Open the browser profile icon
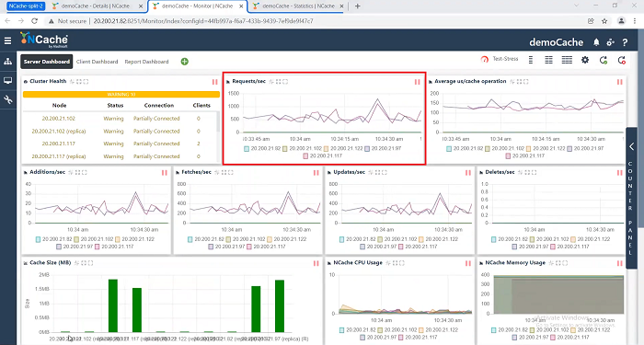Screen dimensions: 644x345 pos(621,21)
